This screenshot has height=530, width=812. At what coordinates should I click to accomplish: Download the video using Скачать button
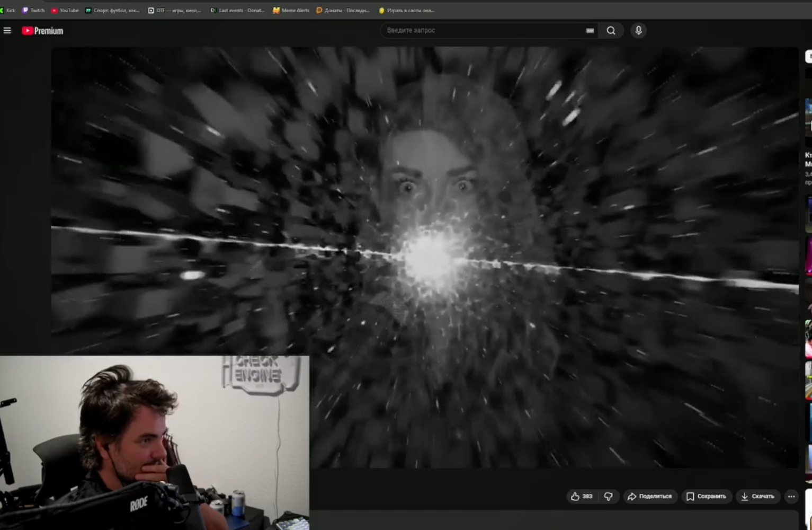757,497
